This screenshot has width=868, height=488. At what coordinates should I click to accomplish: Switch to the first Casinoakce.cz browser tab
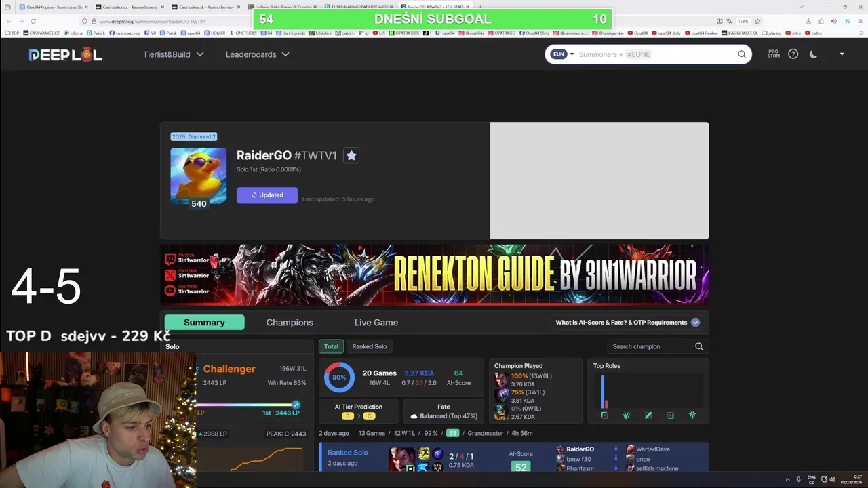pos(129,7)
